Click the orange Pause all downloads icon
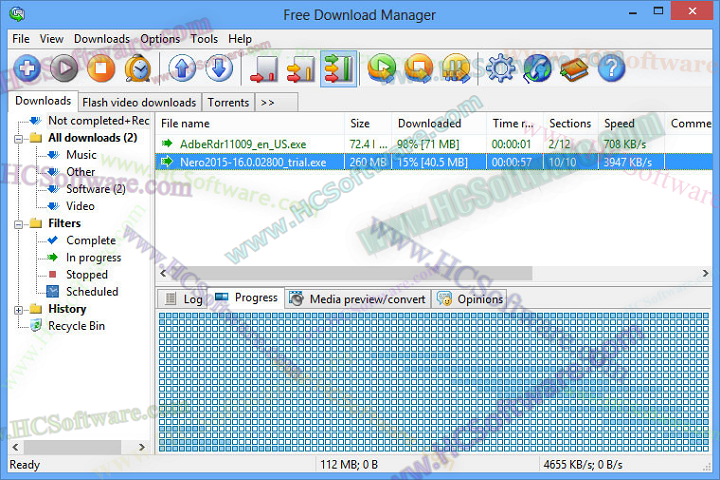This screenshot has height=480, width=720. pos(456,69)
